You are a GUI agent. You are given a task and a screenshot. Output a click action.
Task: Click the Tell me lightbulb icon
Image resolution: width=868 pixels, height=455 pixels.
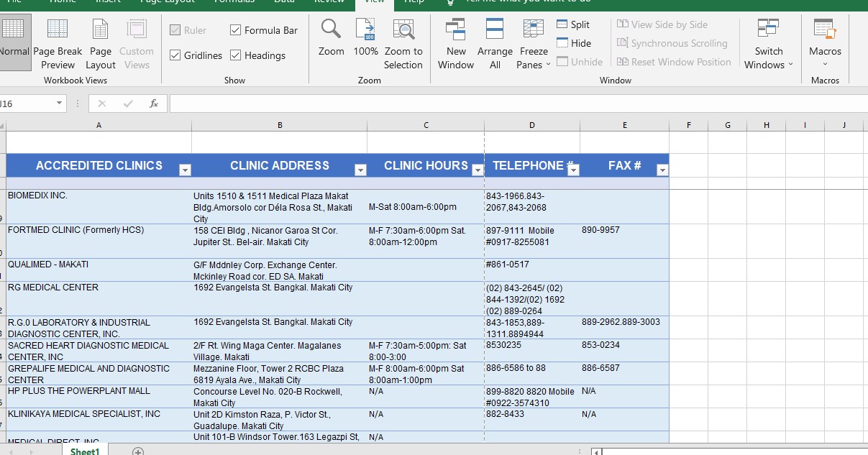450,2
